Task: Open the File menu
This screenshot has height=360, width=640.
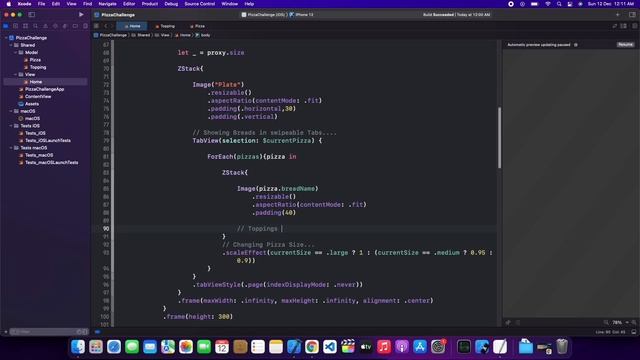Action: point(41,4)
